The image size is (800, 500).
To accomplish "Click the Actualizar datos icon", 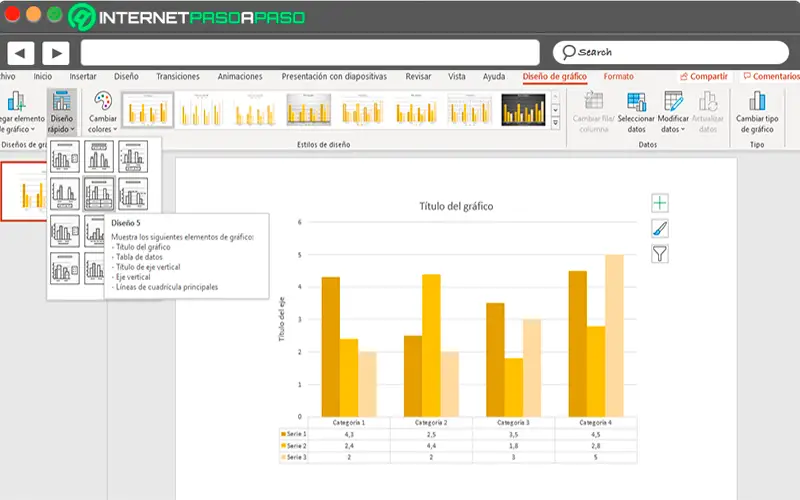I will coord(708,101).
